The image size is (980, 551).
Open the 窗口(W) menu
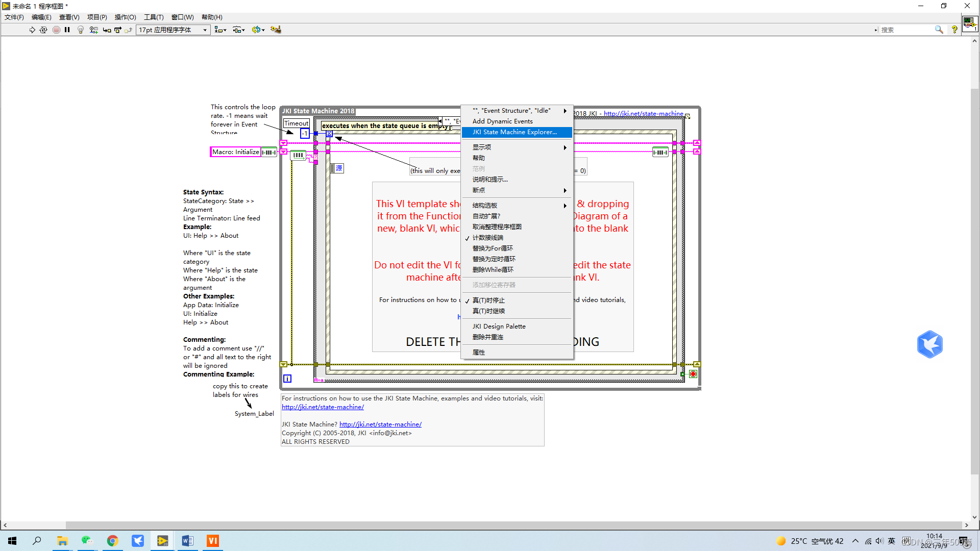(x=182, y=17)
